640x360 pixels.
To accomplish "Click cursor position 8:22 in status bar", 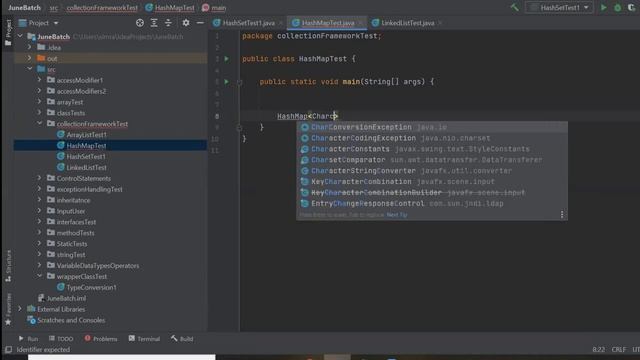I will point(598,350).
